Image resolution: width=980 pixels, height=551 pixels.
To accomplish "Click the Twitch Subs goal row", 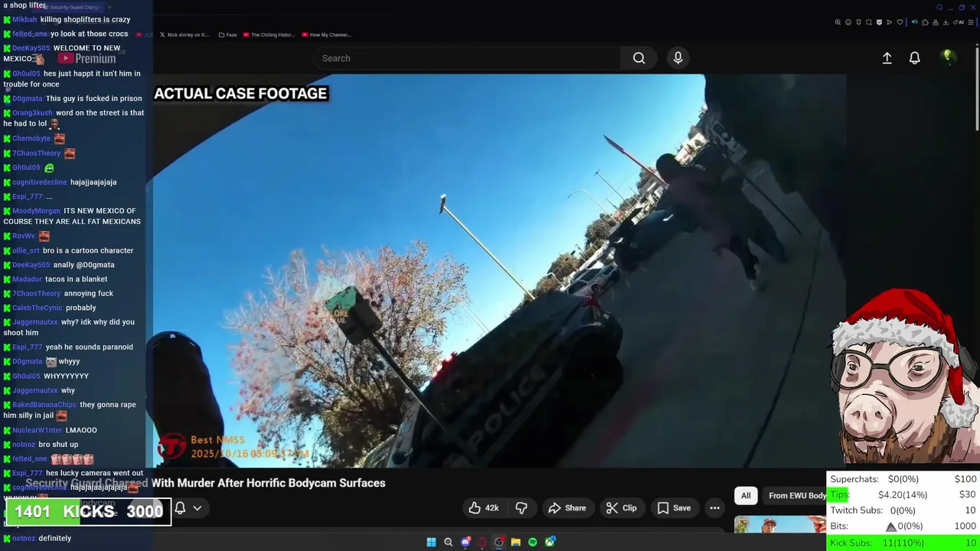I will tap(903, 510).
